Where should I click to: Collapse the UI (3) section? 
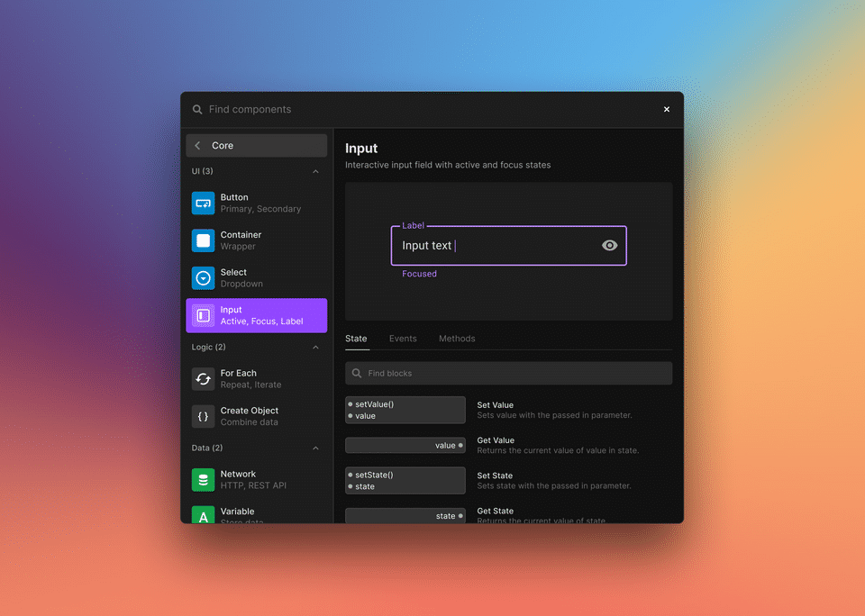315,171
